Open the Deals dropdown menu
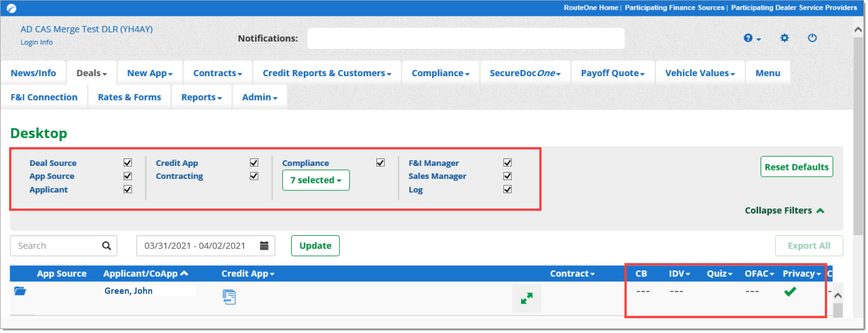 coord(92,73)
